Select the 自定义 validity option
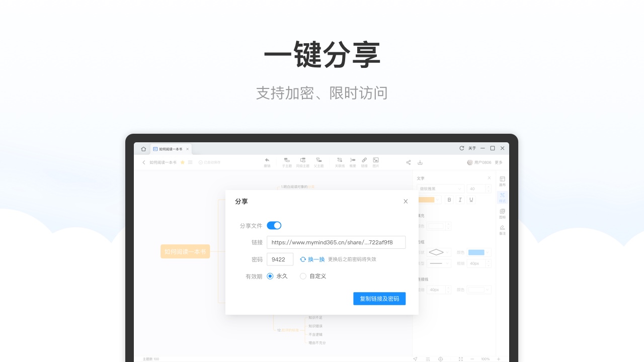The height and width of the screenshot is (362, 644). click(313, 276)
